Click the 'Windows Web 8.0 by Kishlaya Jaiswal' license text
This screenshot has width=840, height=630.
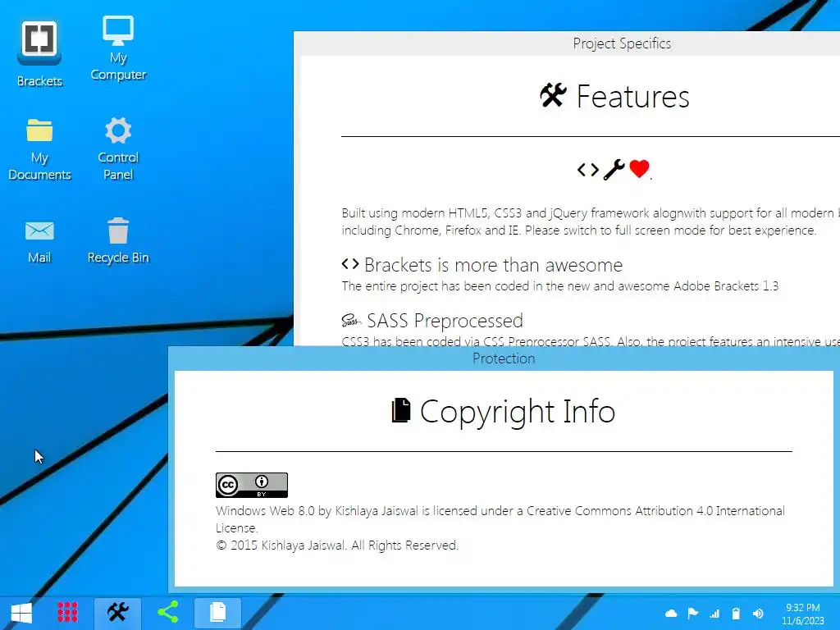pos(500,519)
